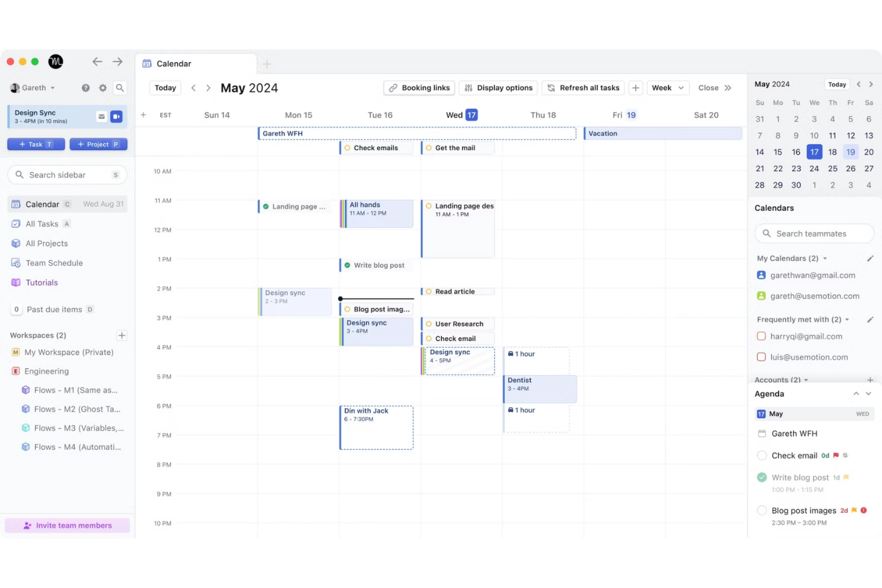
Task: Click the sidebar magnifier search icon
Action: [x=120, y=88]
